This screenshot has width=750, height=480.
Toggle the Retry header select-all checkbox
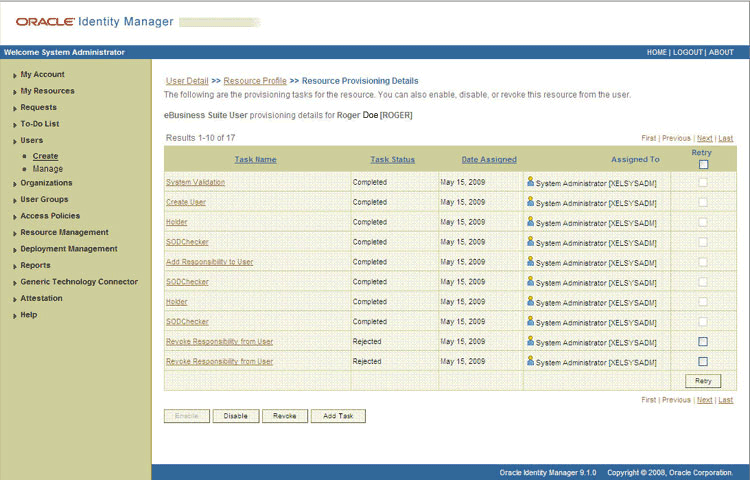703,164
